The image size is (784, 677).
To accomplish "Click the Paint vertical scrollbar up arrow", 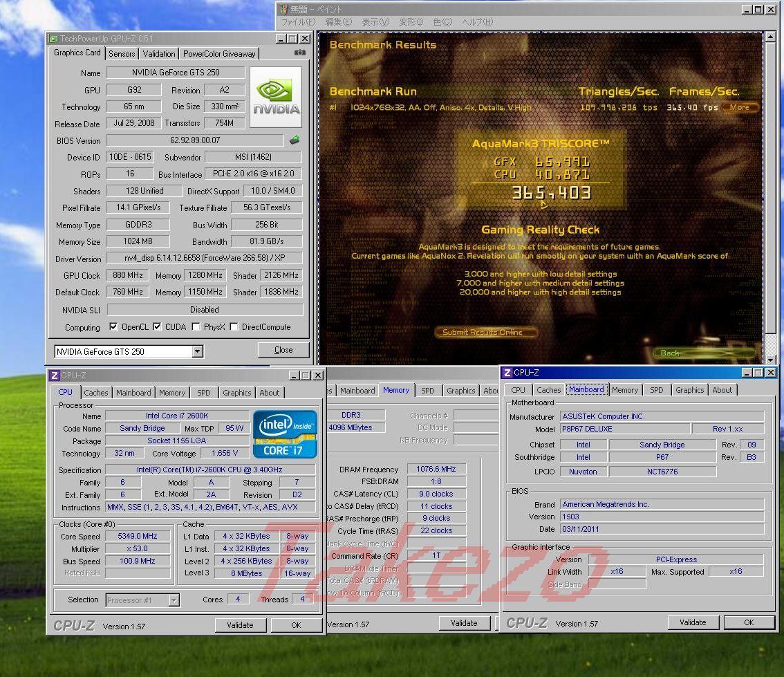I will tap(770, 37).
